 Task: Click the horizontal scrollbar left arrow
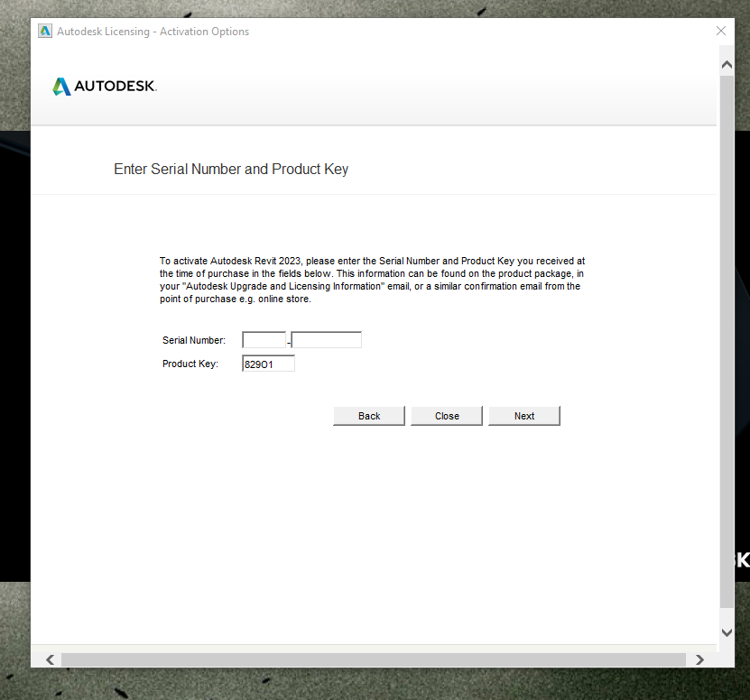point(50,659)
